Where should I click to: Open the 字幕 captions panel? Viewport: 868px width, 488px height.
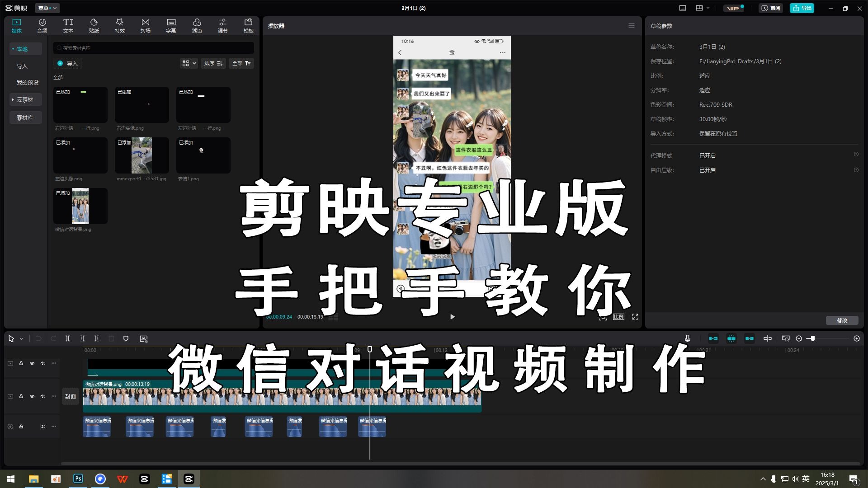(171, 26)
